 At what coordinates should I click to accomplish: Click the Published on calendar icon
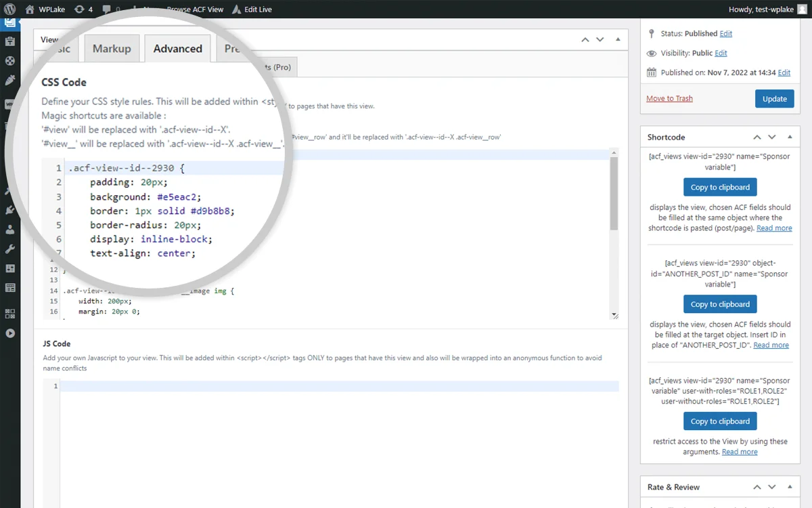coord(652,72)
